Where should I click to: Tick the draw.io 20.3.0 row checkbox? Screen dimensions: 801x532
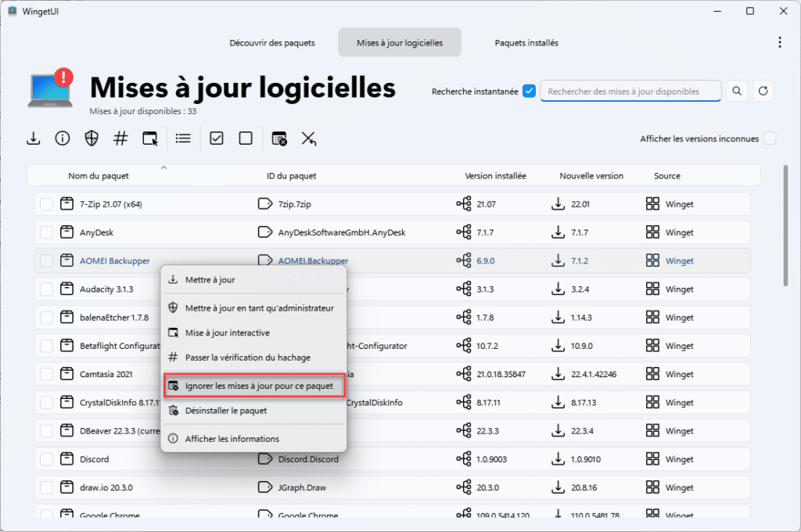[46, 488]
